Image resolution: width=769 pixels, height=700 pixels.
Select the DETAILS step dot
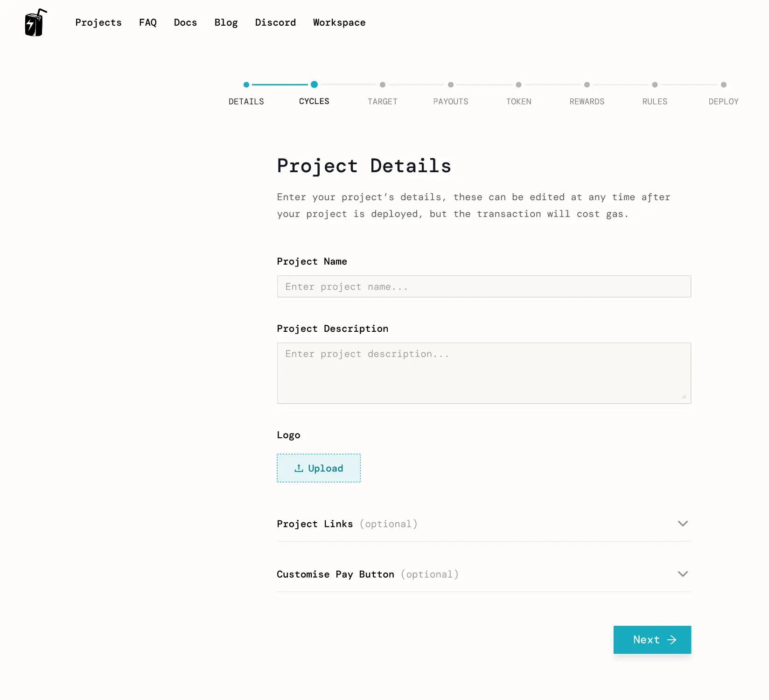pos(246,85)
